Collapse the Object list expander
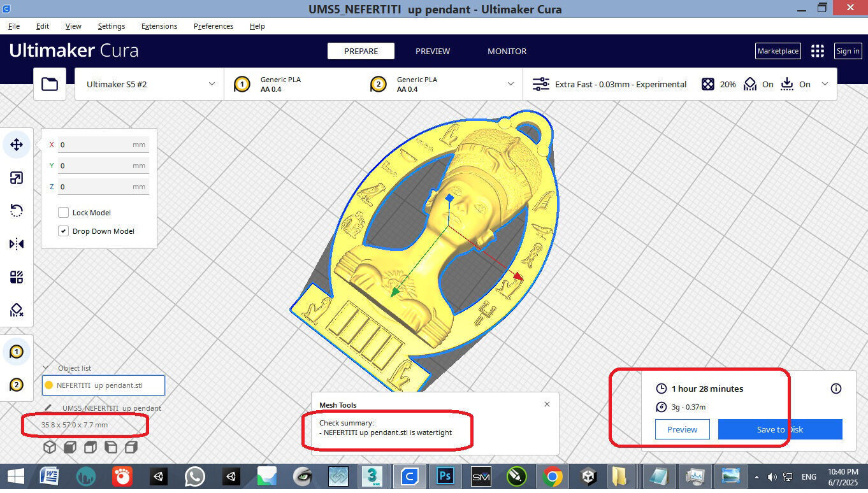 46,368
